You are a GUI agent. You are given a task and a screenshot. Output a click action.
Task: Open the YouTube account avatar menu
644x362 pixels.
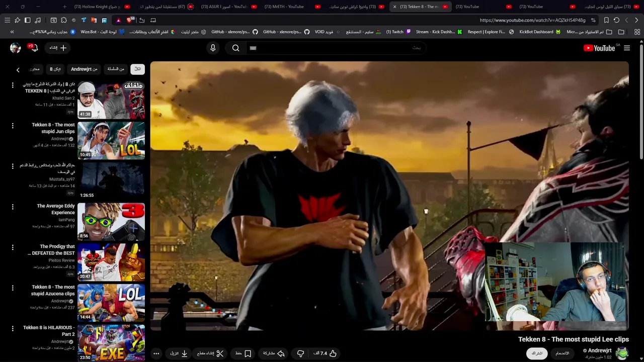point(15,48)
